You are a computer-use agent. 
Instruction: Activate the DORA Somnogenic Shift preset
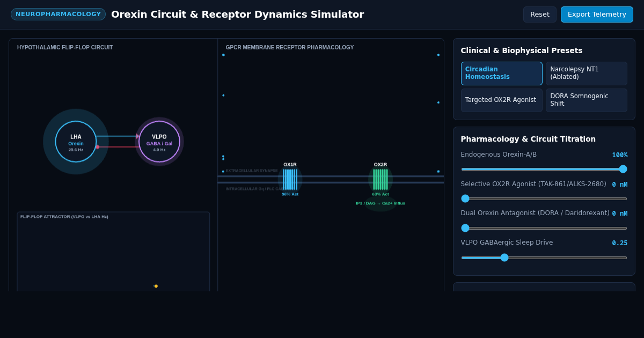586,100
